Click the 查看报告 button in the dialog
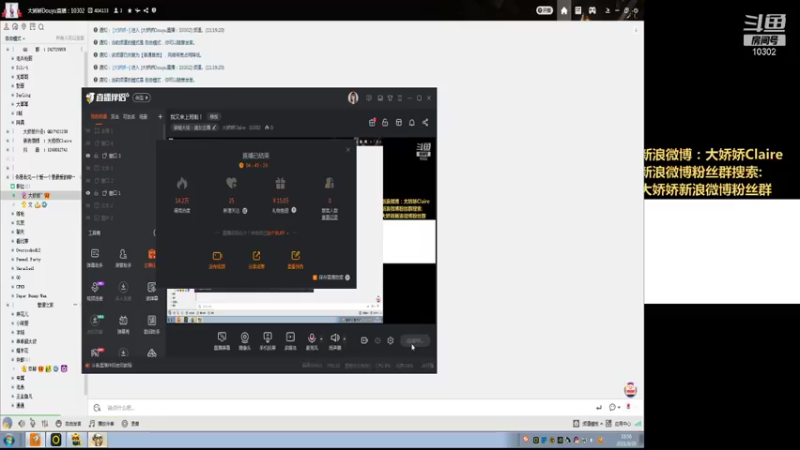Image resolution: width=800 pixels, height=450 pixels. tap(295, 260)
